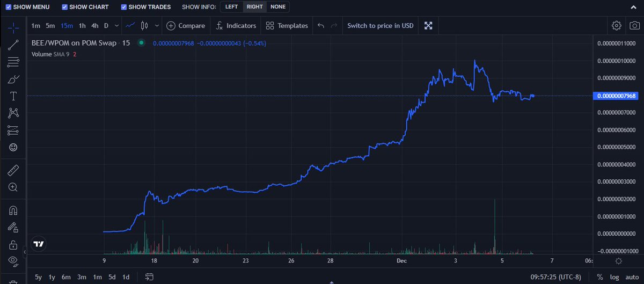644x284 pixels.
Task: Toggle stay in drawing mode
Action: click(x=13, y=228)
